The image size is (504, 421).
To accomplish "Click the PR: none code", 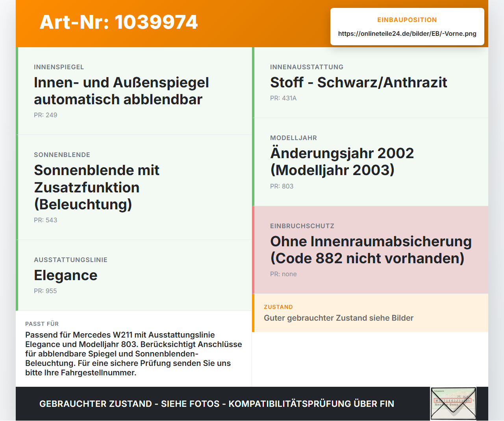I will [x=283, y=274].
